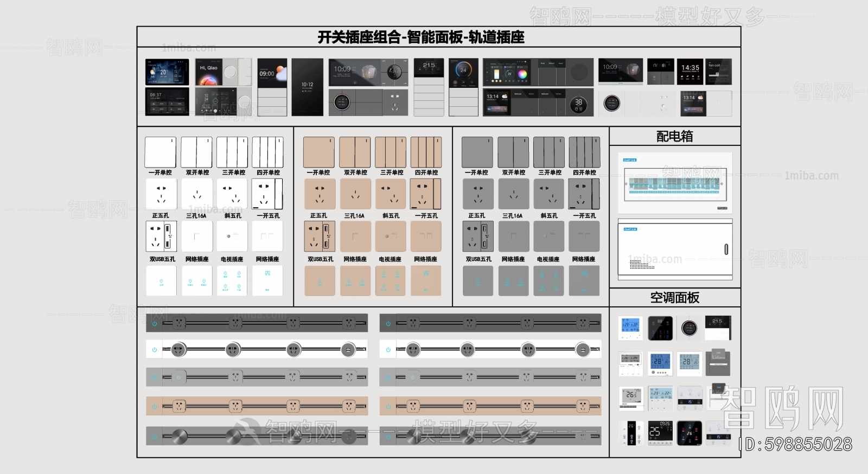The width and height of the screenshot is (868, 474).
Task: Click the gray 电视插座 panel
Action: pyautogui.click(x=549, y=236)
